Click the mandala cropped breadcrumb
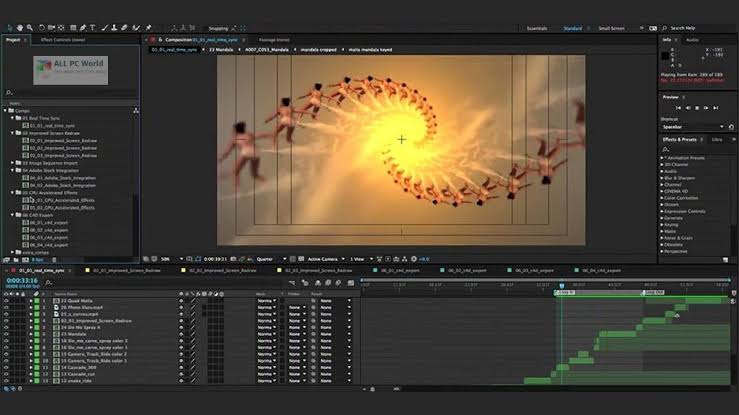739x415 pixels. [x=319, y=49]
